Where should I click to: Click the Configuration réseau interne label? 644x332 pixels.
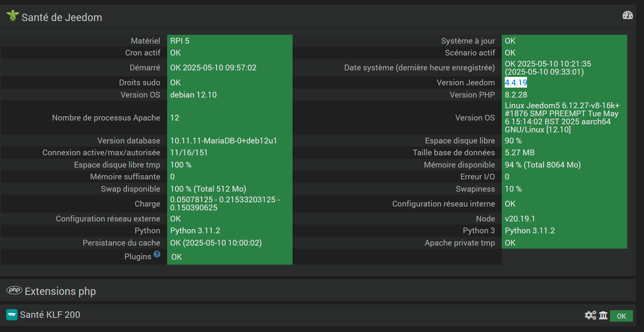tap(444, 204)
